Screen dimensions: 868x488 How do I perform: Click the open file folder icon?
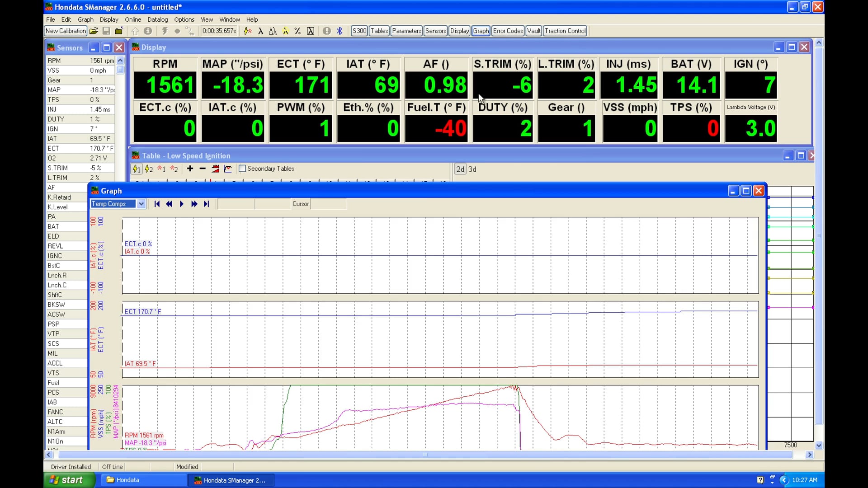pyautogui.click(x=94, y=31)
